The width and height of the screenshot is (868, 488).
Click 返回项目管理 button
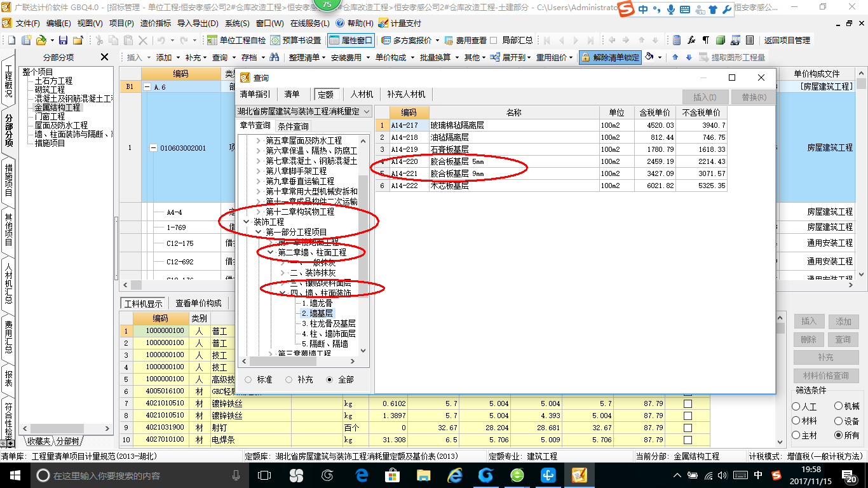(787, 40)
